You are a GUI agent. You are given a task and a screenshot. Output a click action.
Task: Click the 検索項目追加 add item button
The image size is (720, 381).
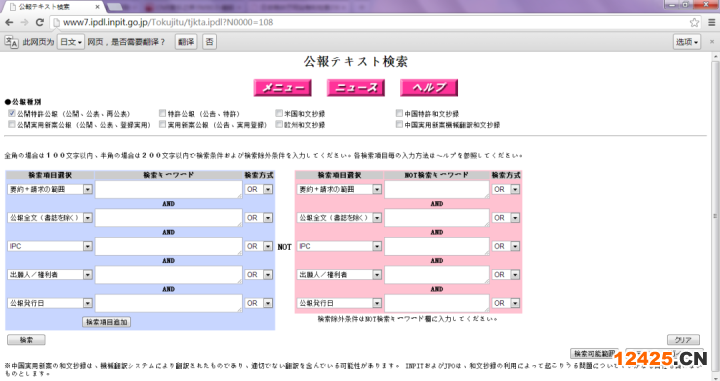(x=107, y=322)
